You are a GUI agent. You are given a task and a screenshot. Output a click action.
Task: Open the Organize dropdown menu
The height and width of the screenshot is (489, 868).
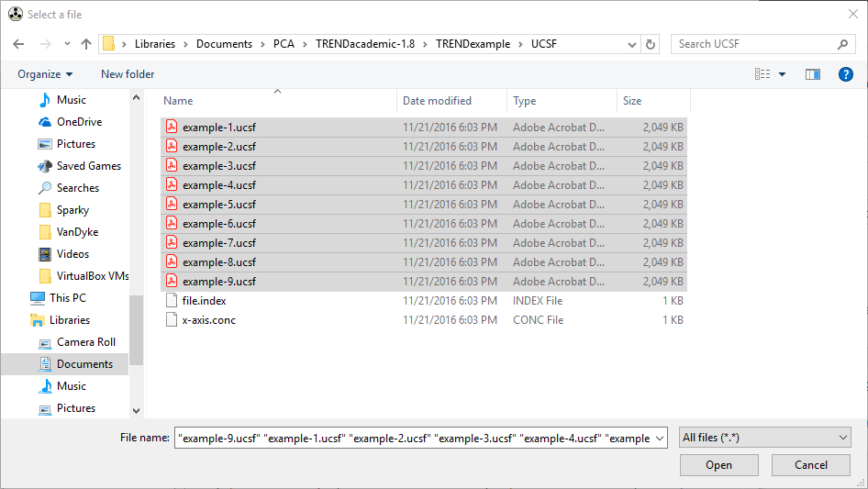(x=44, y=74)
